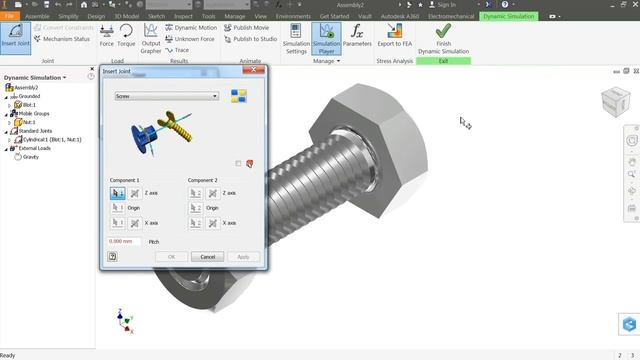
Task: Click Export to FEA
Action: 395,36
